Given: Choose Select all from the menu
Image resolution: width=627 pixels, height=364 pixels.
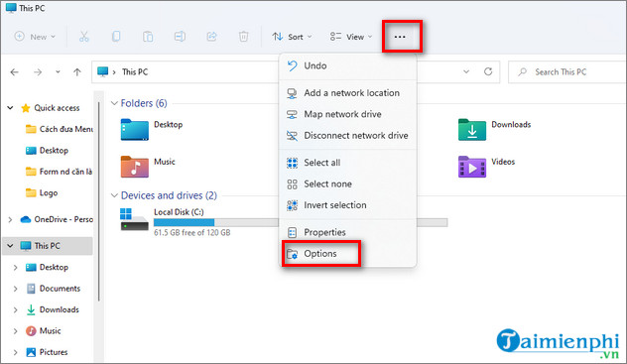Looking at the screenshot, I should tap(348, 163).
